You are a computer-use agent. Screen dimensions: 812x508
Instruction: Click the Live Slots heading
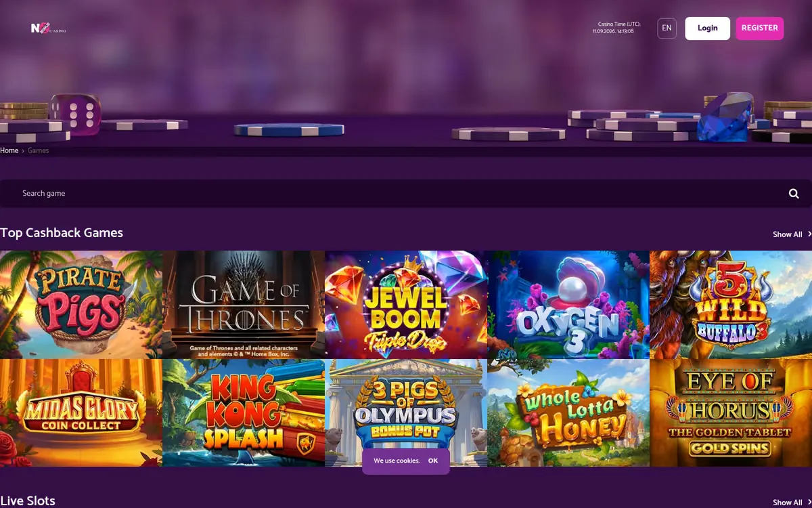click(x=28, y=501)
